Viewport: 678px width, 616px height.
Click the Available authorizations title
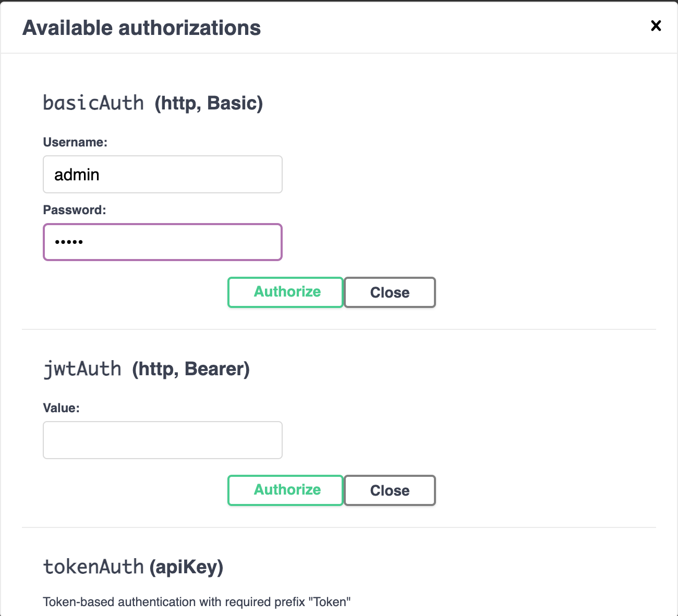point(141,28)
